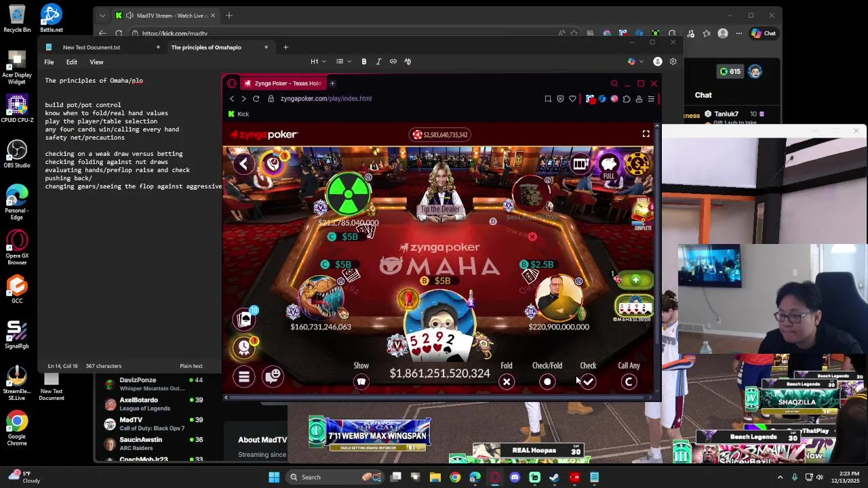Open OBS Studio desktop icon
868x488 pixels.
17,154
